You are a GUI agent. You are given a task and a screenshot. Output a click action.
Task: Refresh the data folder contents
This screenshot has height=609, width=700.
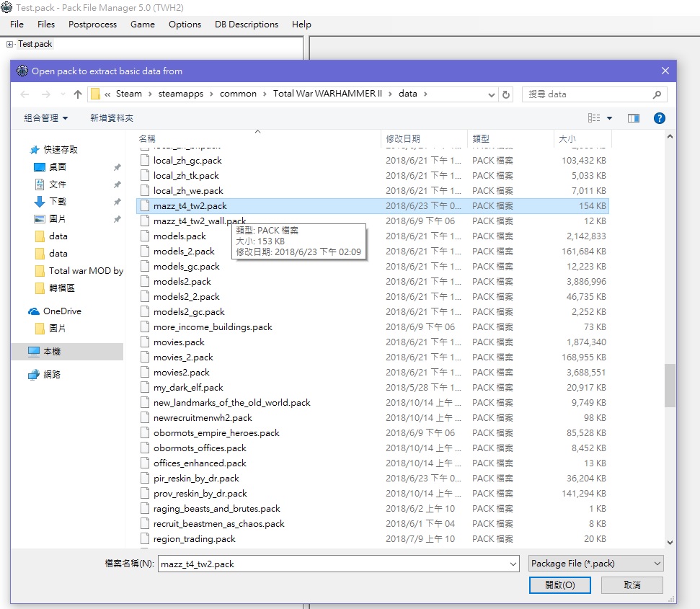(508, 93)
